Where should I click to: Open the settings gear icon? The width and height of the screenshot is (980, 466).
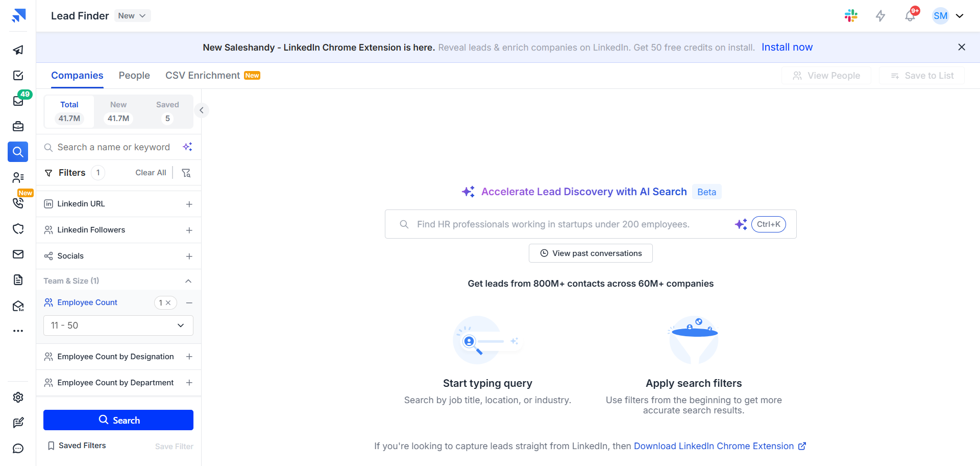18,398
